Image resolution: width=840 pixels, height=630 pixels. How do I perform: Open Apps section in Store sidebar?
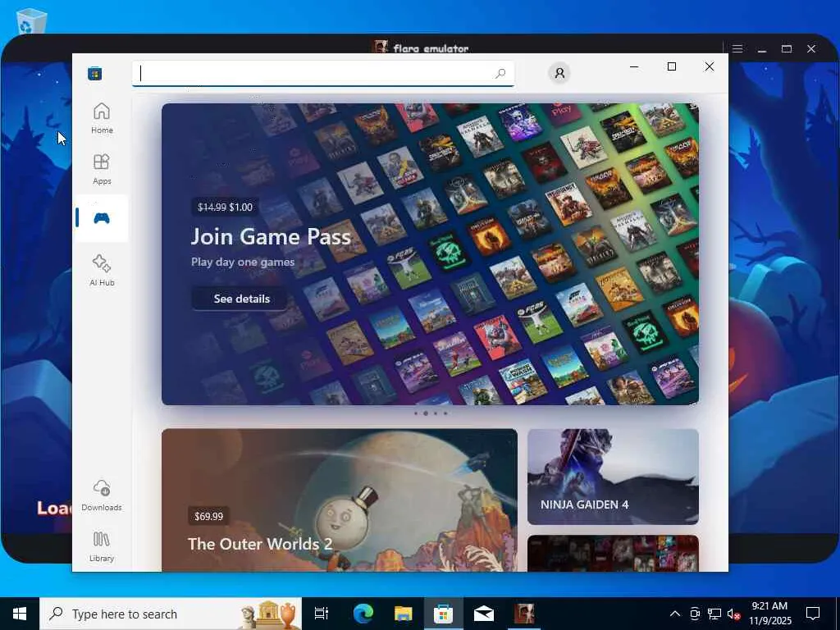[x=102, y=169]
